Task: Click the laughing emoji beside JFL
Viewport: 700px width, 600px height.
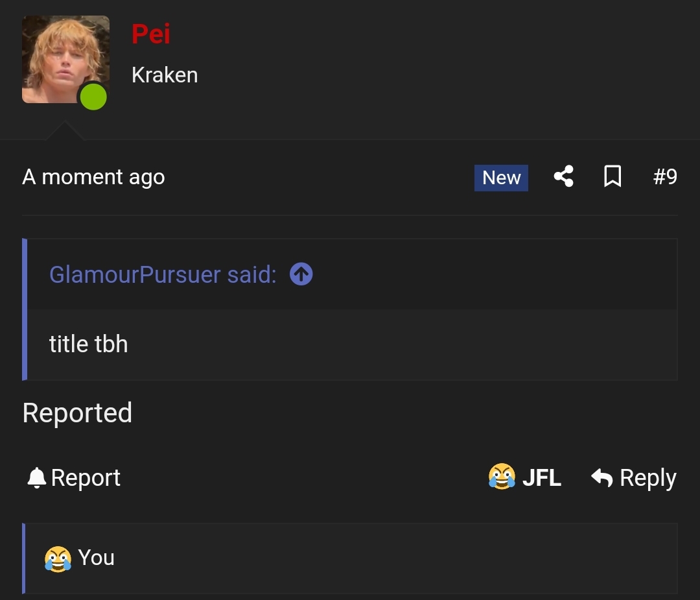Action: tap(502, 477)
